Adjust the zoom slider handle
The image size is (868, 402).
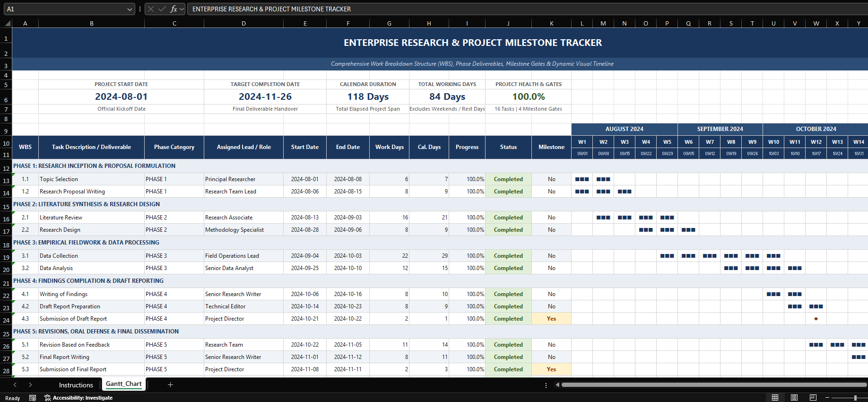pyautogui.click(x=855, y=398)
